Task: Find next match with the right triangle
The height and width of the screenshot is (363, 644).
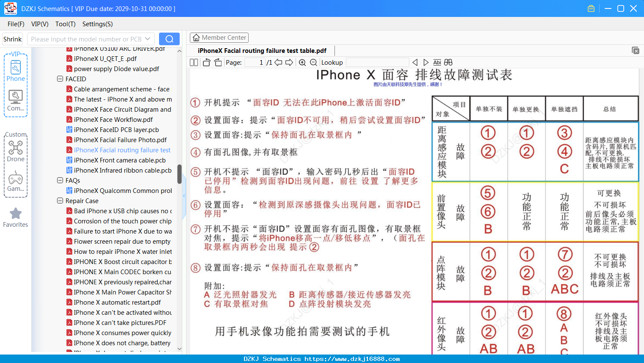Action: 426,62
